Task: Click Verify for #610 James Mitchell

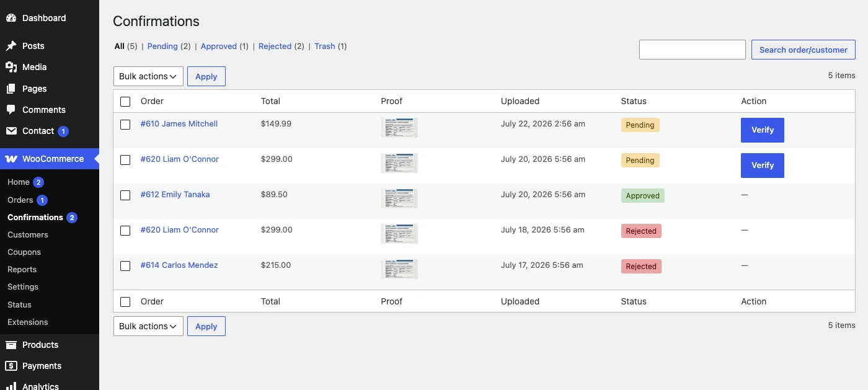Action: 763,130
